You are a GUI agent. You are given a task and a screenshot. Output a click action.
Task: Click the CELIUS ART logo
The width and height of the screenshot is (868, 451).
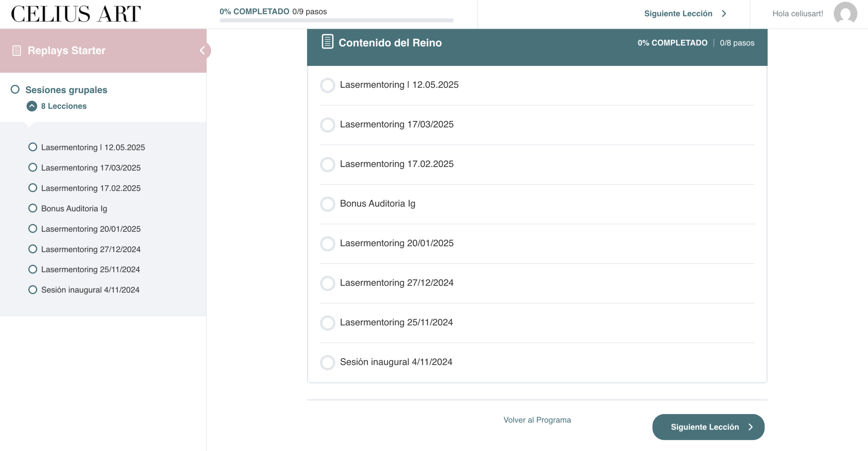[x=76, y=14]
